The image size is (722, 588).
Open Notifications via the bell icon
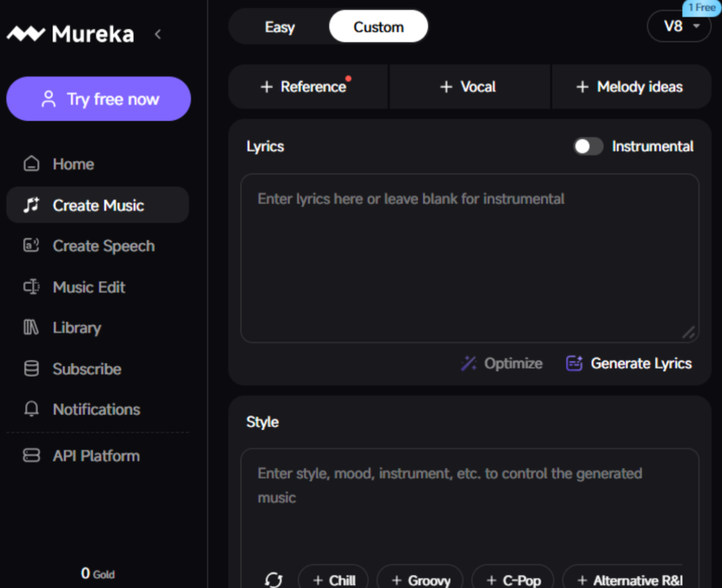point(32,409)
